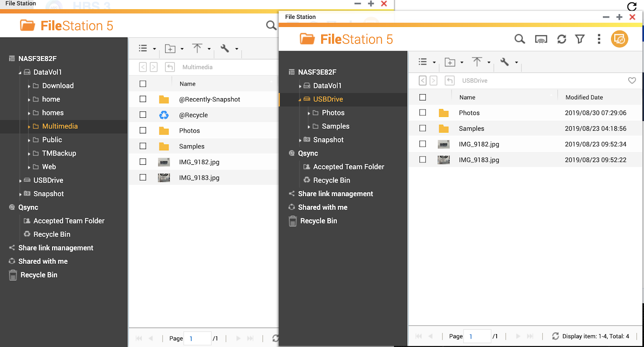Click the refresh icon in front window header

pos(561,39)
